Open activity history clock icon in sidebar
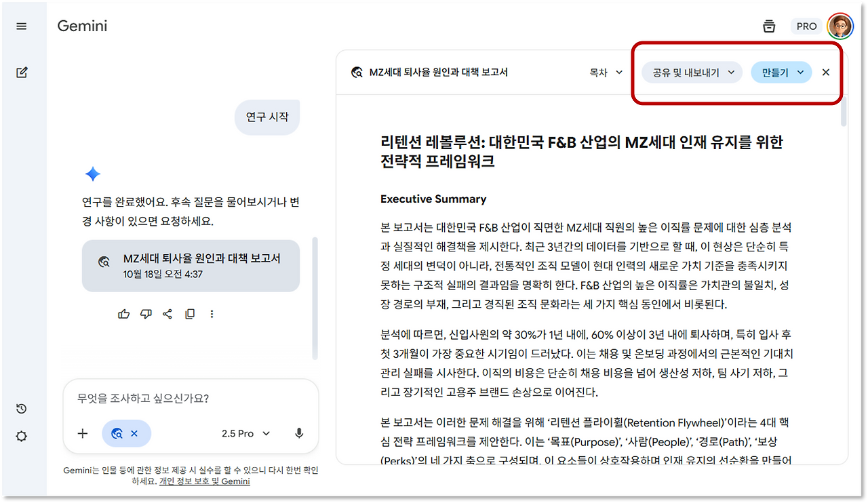Screen dimensions: 868x503 [22, 409]
